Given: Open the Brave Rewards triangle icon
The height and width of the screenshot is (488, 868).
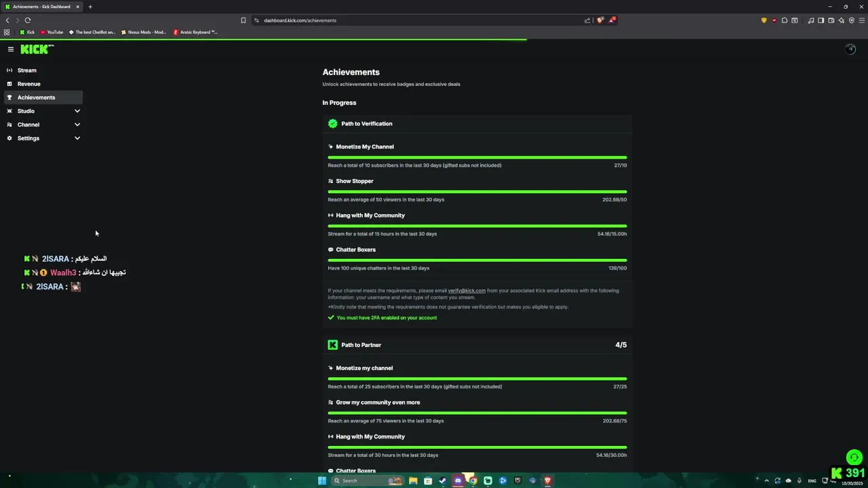Looking at the screenshot, I should tap(612, 20).
